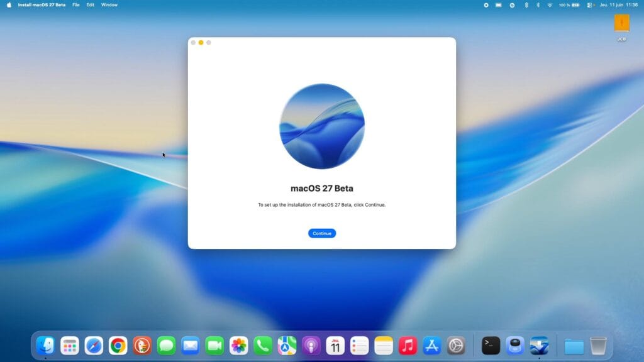The width and height of the screenshot is (644, 362).
Task: Click the 'To set up the installation' text
Action: [x=321, y=205]
